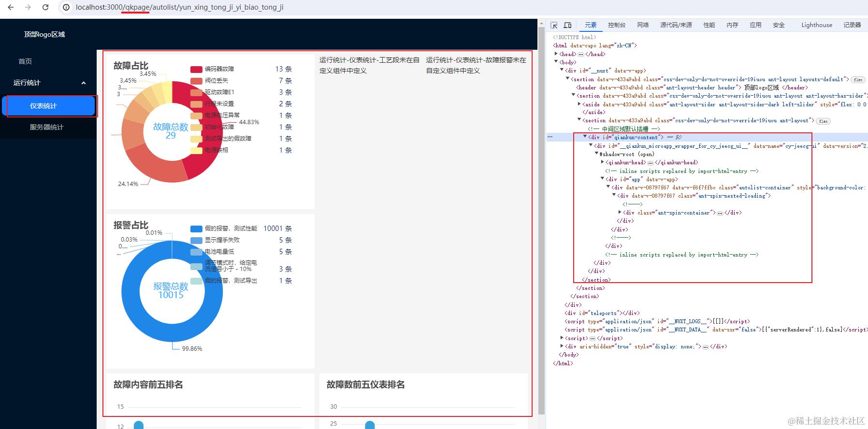Toggle the 假的报警，测试性能 legend swatch

pyautogui.click(x=196, y=229)
